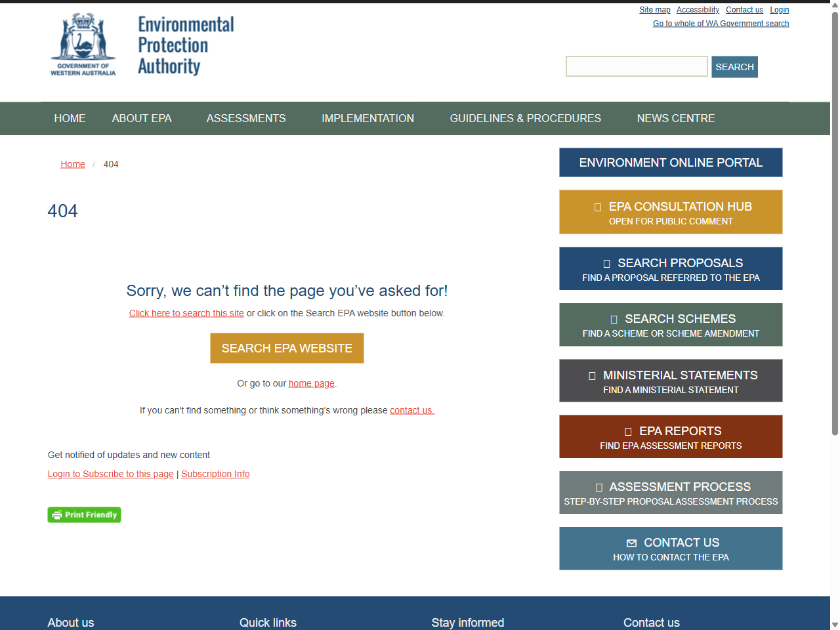Click the 'Stay informed' footer heading
Image resolution: width=840 pixels, height=630 pixels.
[468, 623]
